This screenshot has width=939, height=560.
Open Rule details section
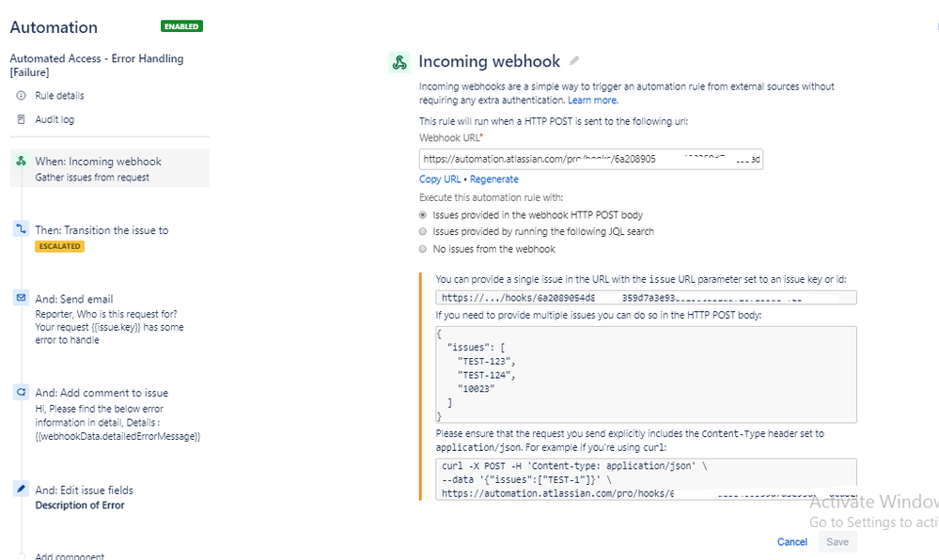pos(59,95)
